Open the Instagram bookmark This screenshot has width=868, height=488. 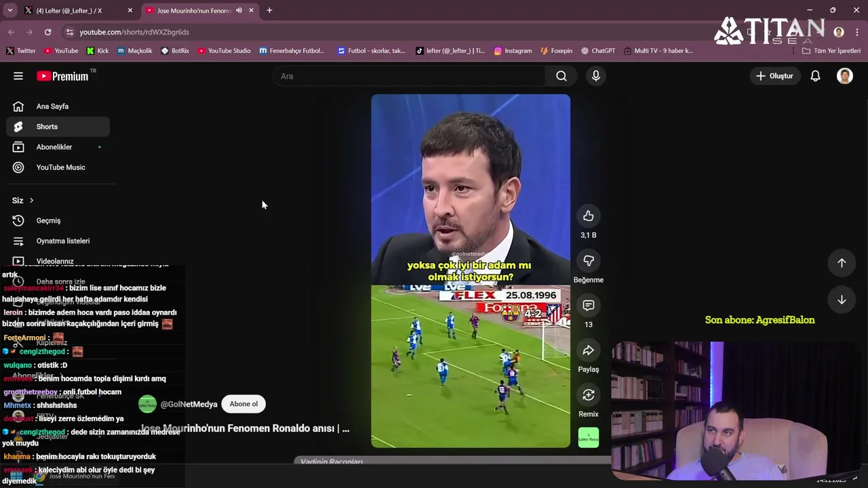coord(513,51)
